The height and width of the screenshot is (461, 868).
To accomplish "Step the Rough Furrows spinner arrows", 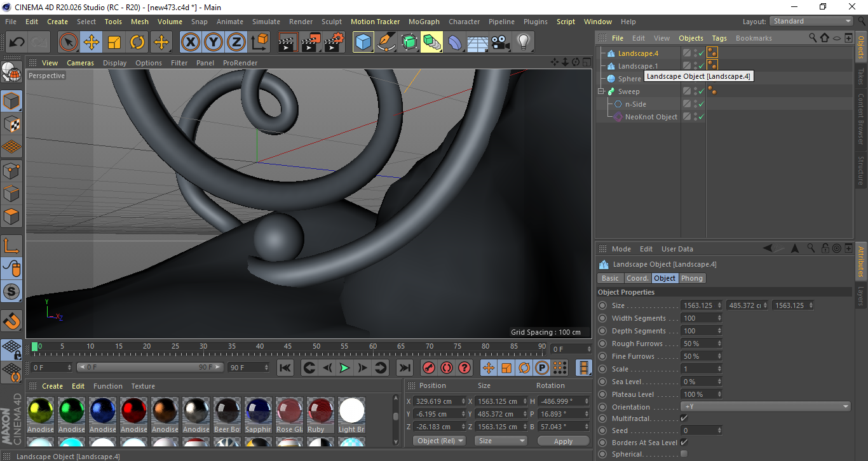I will 719,344.
